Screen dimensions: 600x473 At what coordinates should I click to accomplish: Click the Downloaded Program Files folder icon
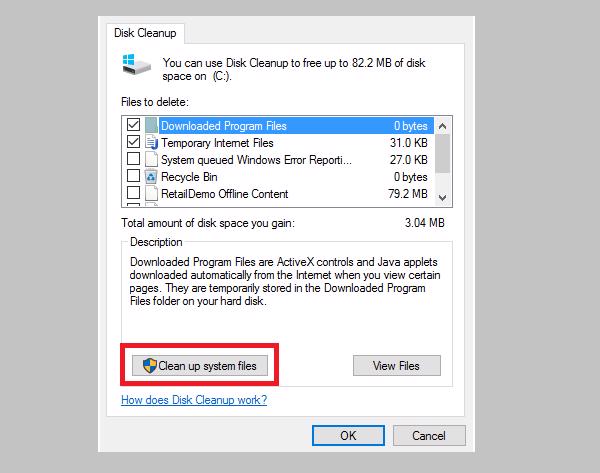tap(152, 126)
